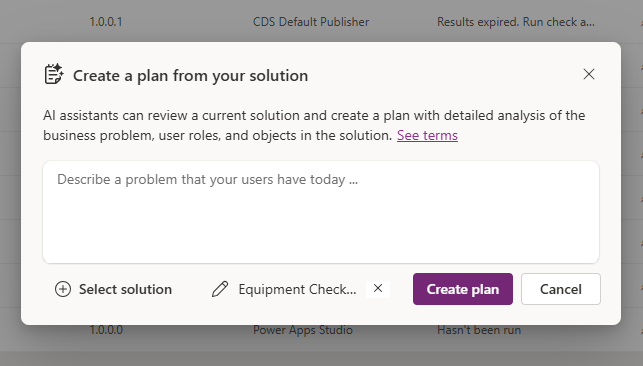Viewport: 643px width, 366px height.
Task: Click into the problem description text box
Action: tap(321, 212)
